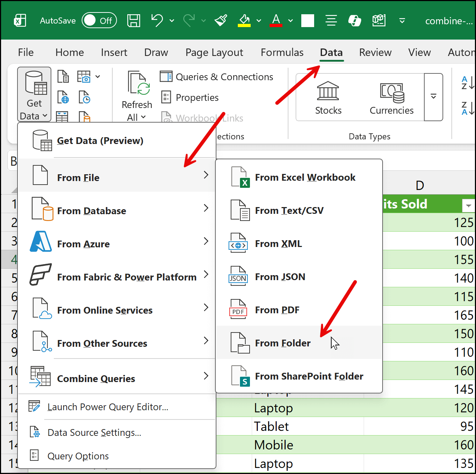Viewport: 476px width, 474px height.
Task: Open Data Source Settings
Action: pyautogui.click(x=94, y=433)
